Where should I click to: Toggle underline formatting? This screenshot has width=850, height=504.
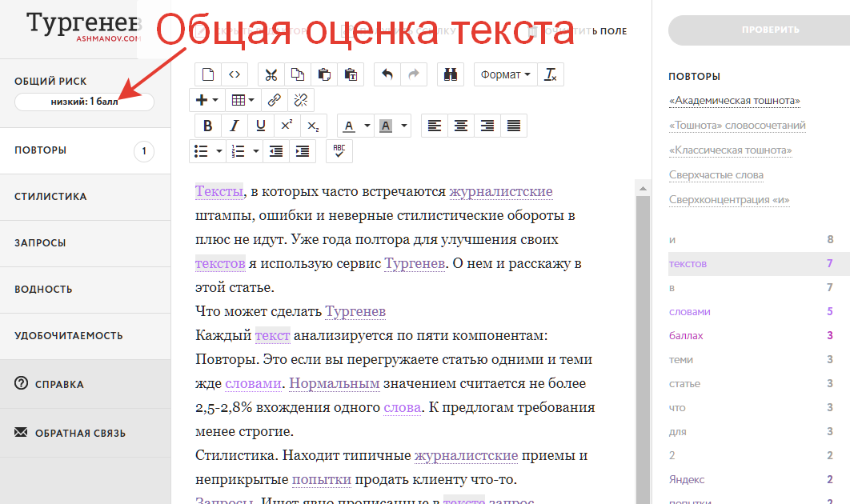[x=261, y=126]
